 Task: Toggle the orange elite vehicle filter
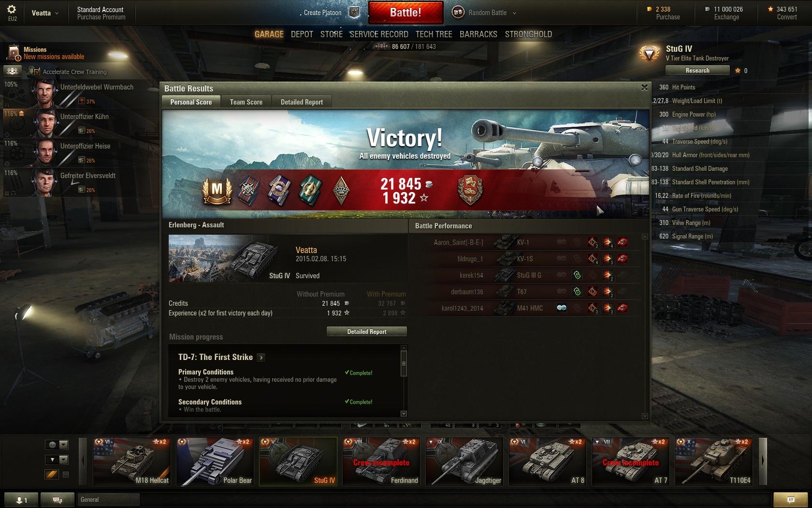[52, 475]
